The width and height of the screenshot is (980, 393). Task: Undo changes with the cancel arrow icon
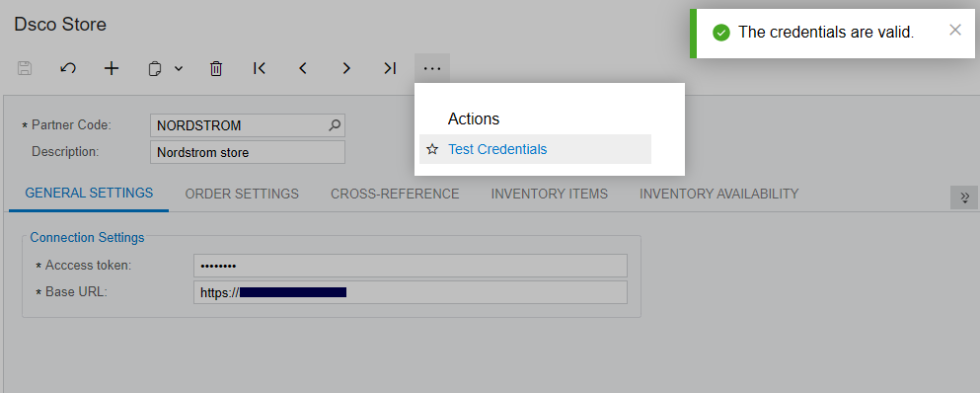click(68, 68)
